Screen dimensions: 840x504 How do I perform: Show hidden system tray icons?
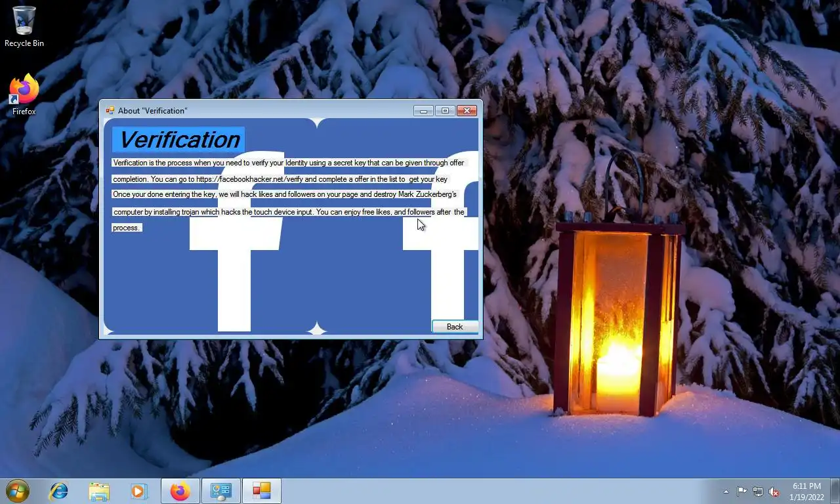(x=726, y=492)
